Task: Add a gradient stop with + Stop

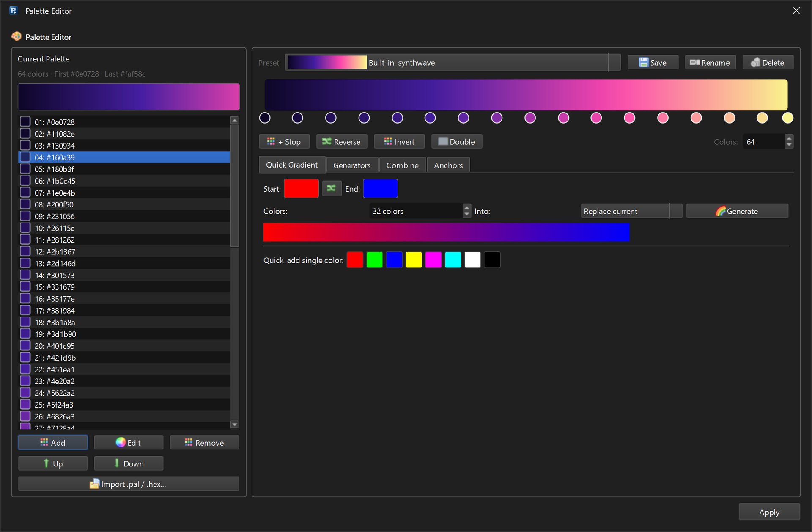Action: point(284,142)
